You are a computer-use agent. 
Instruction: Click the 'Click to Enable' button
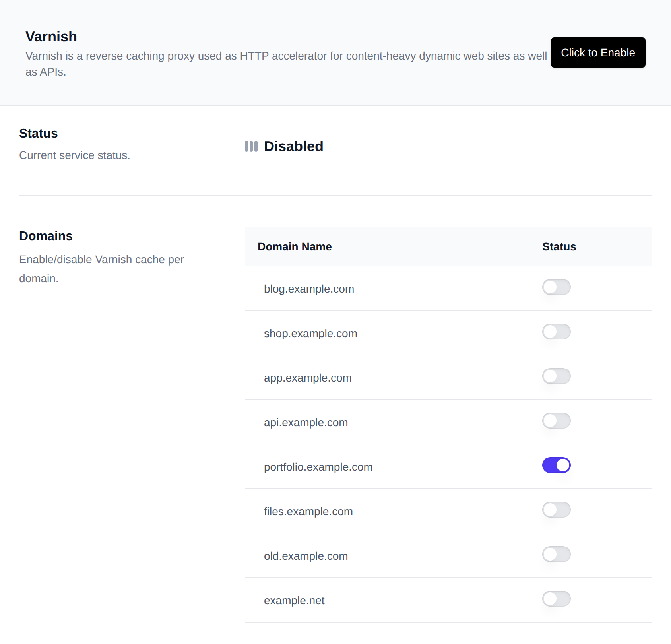[x=598, y=52]
